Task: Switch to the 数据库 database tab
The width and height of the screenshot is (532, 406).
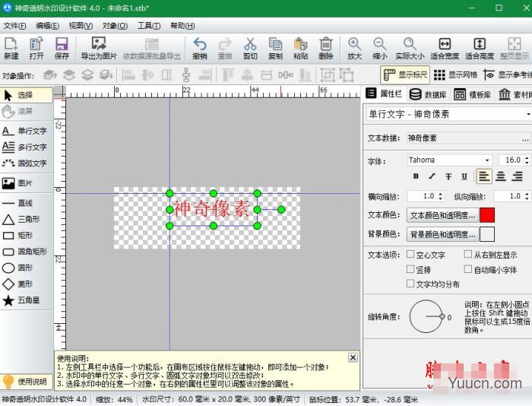Action: pyautogui.click(x=428, y=94)
